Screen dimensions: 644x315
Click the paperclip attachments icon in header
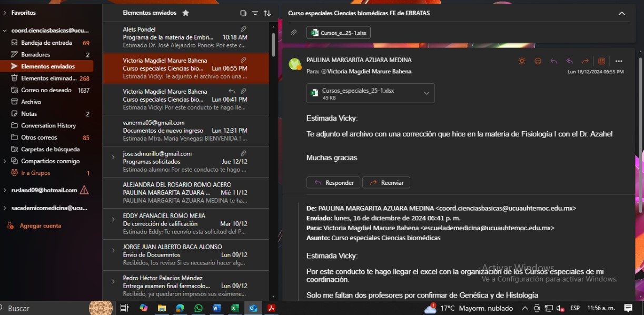pyautogui.click(x=294, y=33)
